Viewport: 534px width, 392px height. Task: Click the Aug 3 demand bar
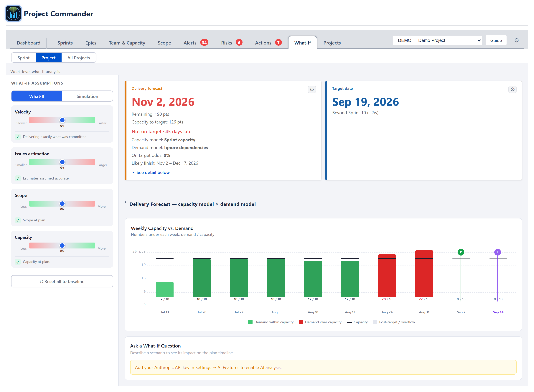point(276,278)
